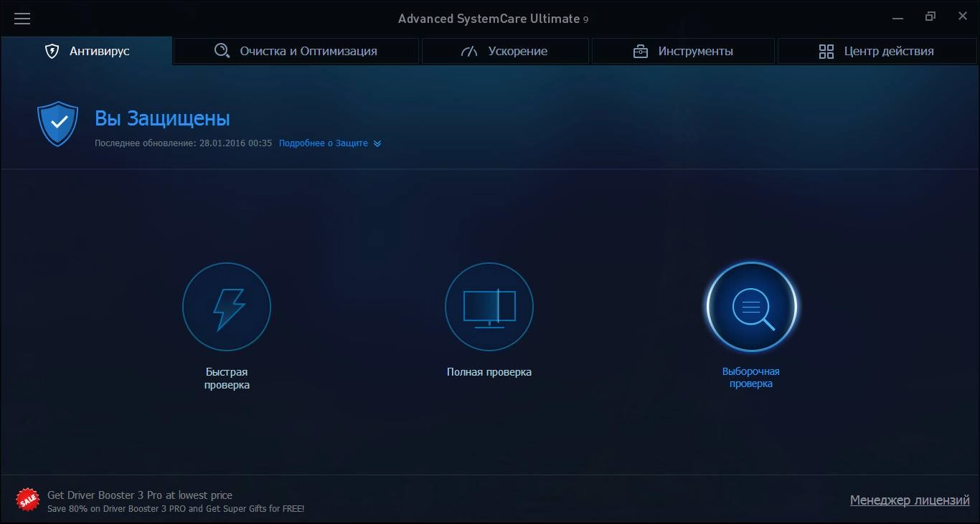Launch full scan with monitor icon
Viewport: 980px width, 524px height.
tap(489, 307)
